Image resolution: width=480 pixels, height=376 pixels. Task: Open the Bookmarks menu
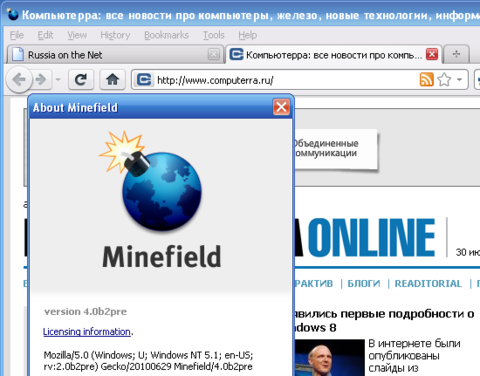click(x=166, y=35)
